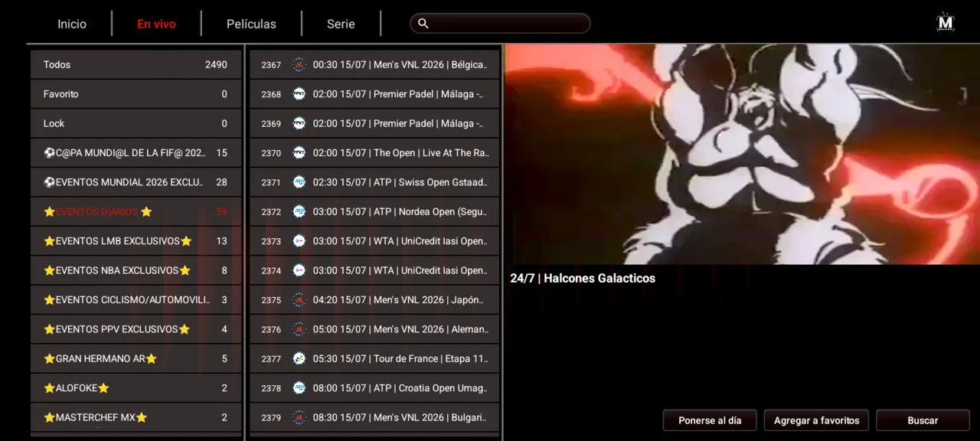Open EVENTOS LMB EXCLUSIVOS category
This screenshot has width=980, height=441.
(x=136, y=241)
